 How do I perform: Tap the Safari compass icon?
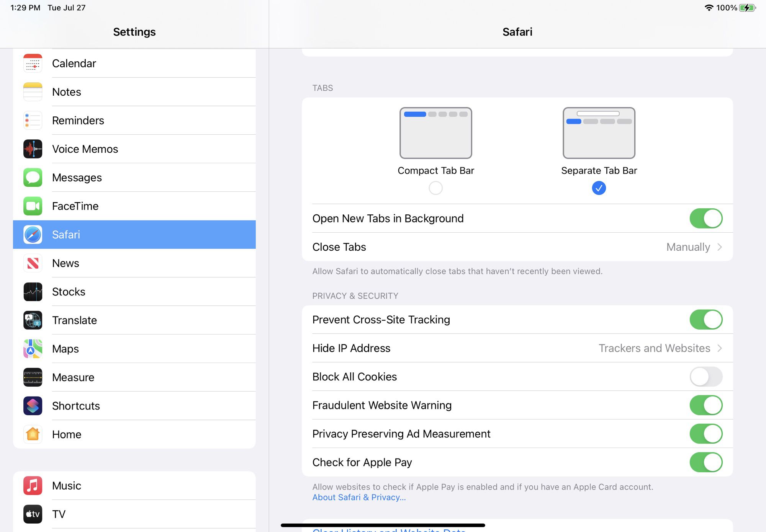point(33,235)
